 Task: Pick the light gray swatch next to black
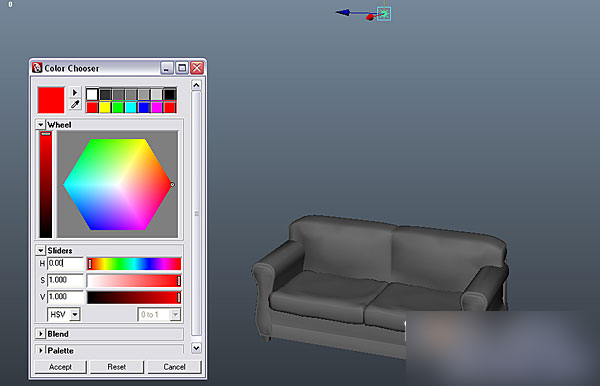tap(157, 94)
